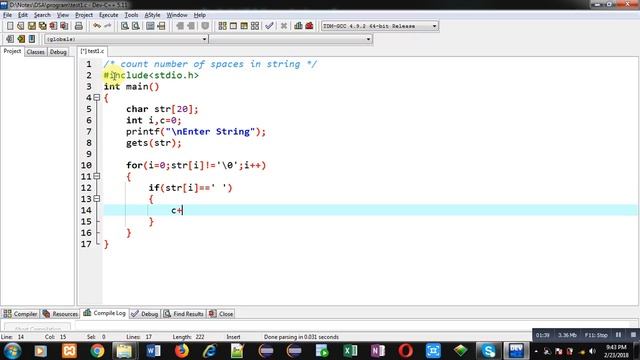Collapse the code fold at line 13
Screen dimensions: 640x360
tap(97, 199)
